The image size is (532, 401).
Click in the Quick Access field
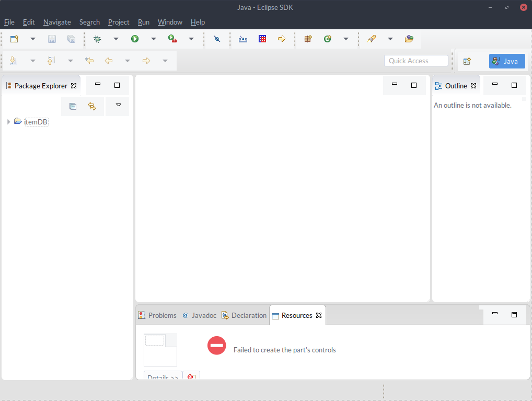(x=416, y=61)
